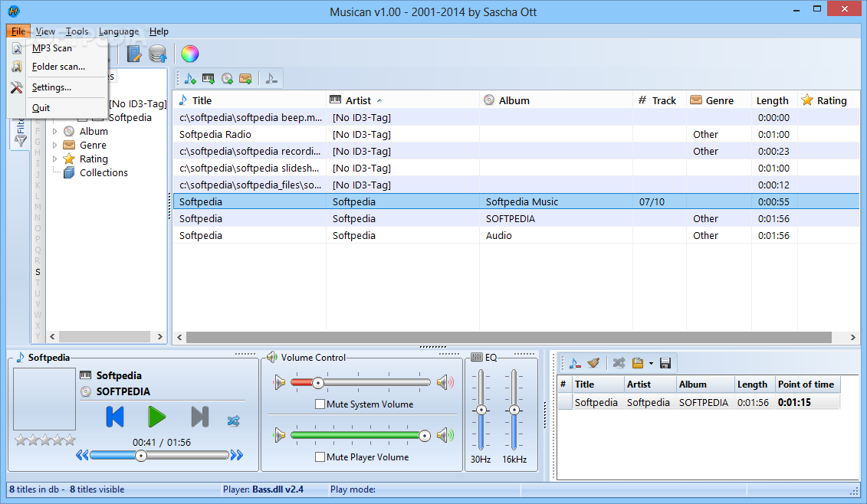The image size is (867, 504).
Task: Click the fifth rating star in player
Action: 70,440
